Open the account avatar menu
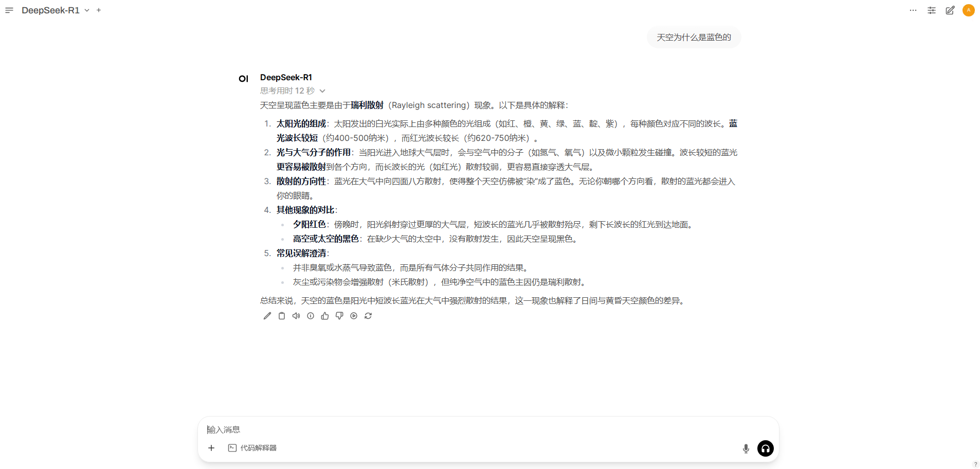The image size is (980, 469). pyautogui.click(x=969, y=10)
